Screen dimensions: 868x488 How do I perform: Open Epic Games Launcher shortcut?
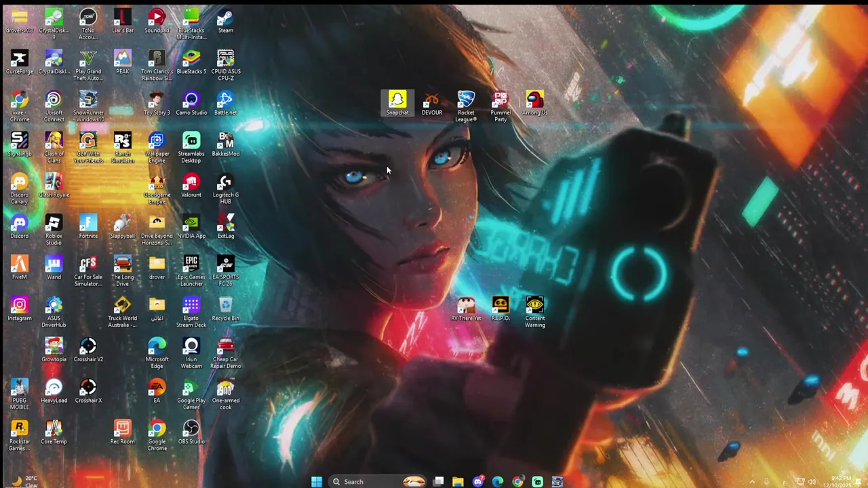coord(191,271)
